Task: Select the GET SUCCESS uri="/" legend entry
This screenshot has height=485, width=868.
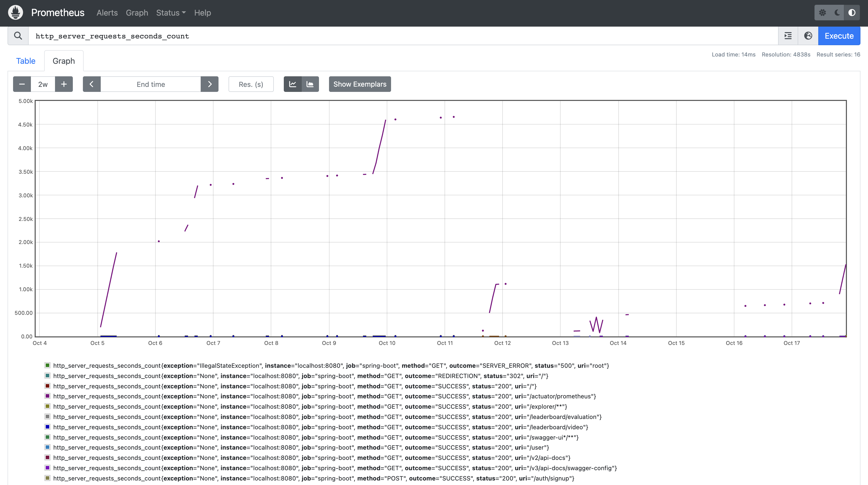Action: (295, 386)
